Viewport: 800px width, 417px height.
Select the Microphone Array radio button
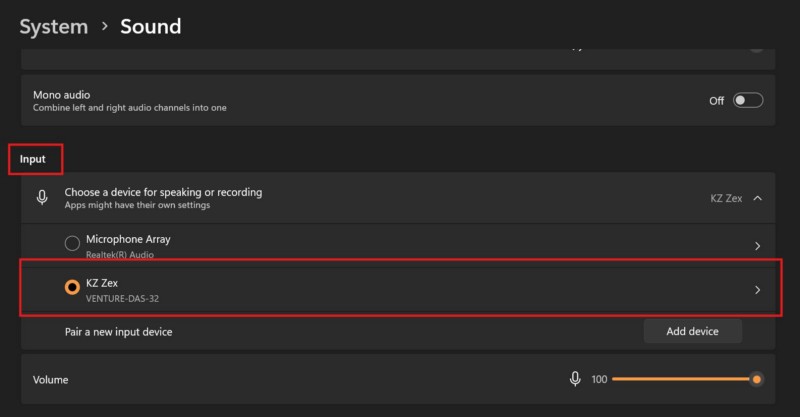[72, 243]
